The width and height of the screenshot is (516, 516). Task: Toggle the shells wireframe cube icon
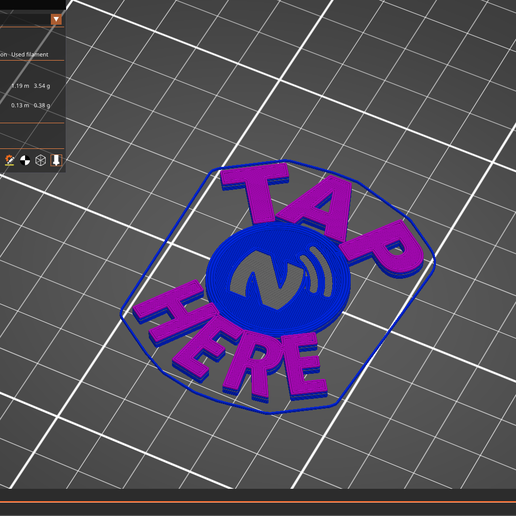(40, 160)
